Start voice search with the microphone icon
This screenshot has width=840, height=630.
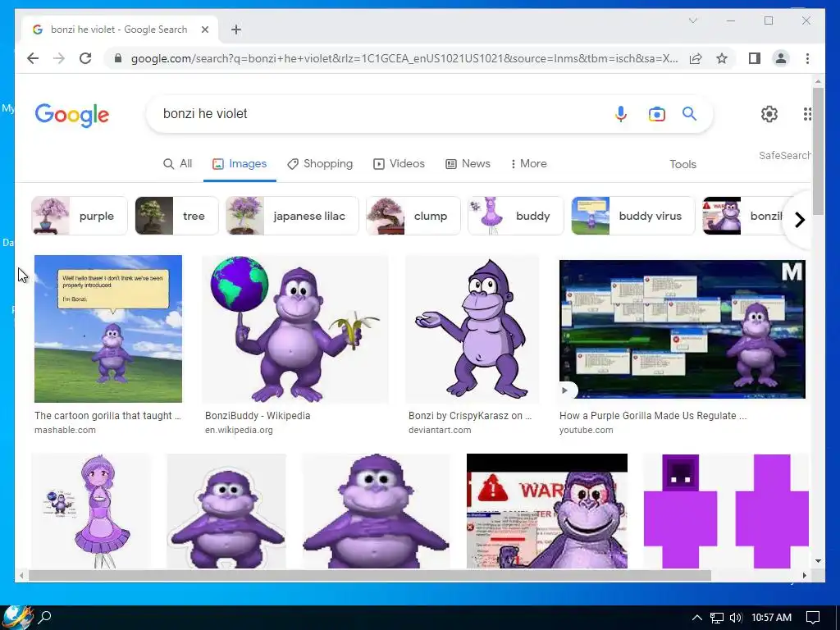point(621,113)
